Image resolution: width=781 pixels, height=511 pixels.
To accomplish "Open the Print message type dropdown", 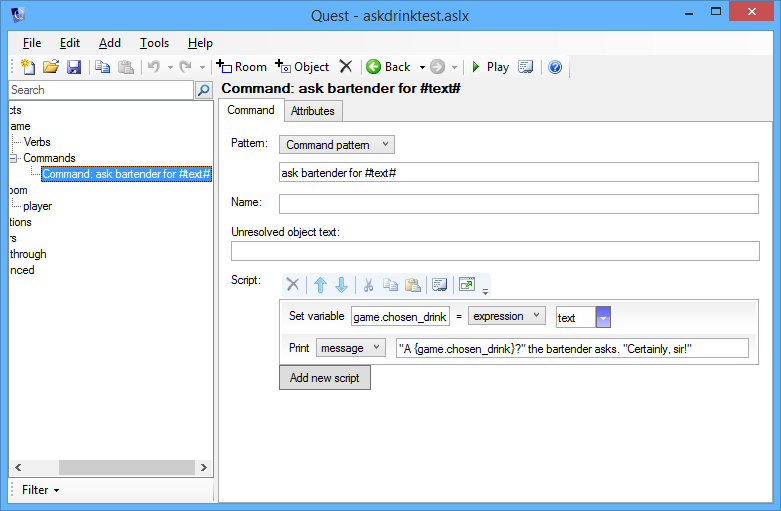I will pos(350,348).
